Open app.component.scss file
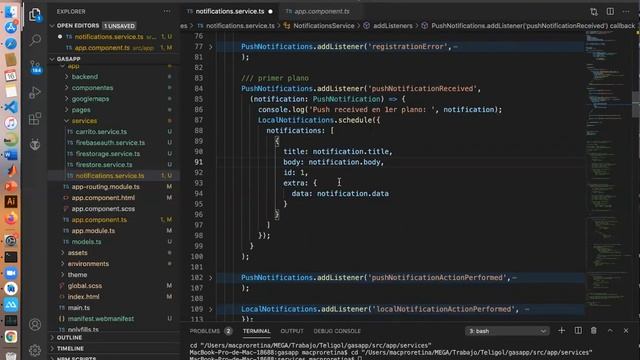Image resolution: width=640 pixels, height=360 pixels. (103, 209)
